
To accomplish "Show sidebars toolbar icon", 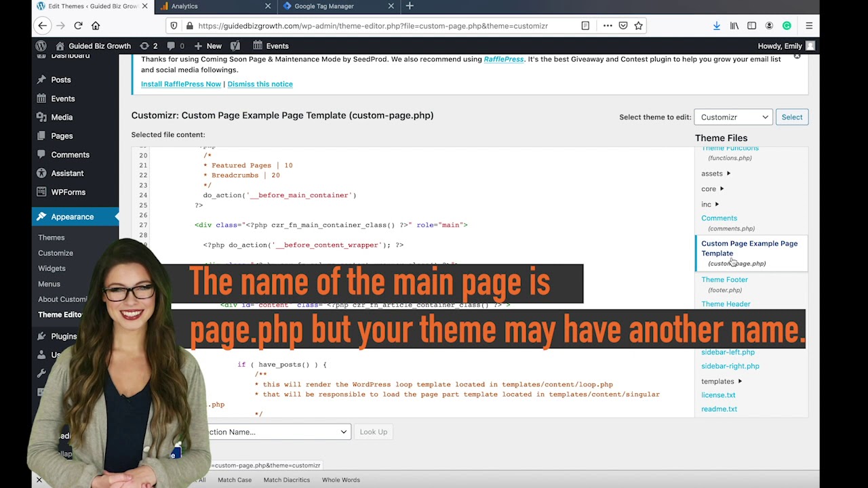I will [x=751, y=26].
